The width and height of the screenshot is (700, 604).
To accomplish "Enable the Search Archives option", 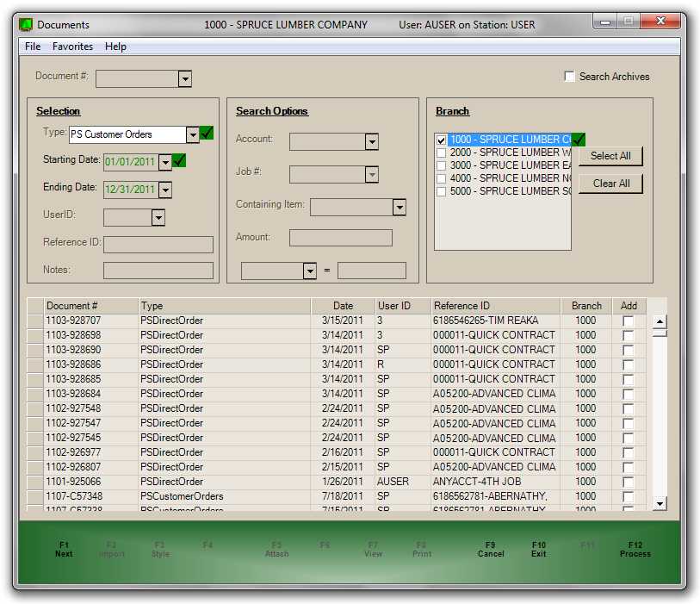I will 569,76.
